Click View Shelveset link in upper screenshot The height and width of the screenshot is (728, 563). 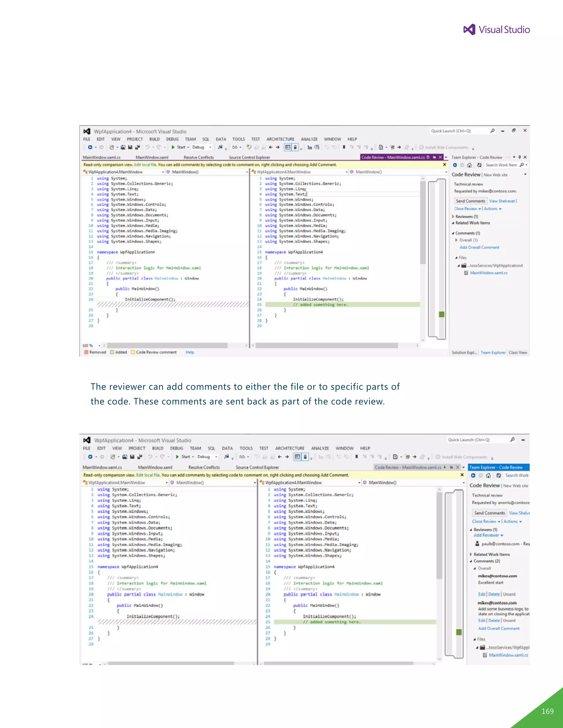pyautogui.click(x=502, y=201)
